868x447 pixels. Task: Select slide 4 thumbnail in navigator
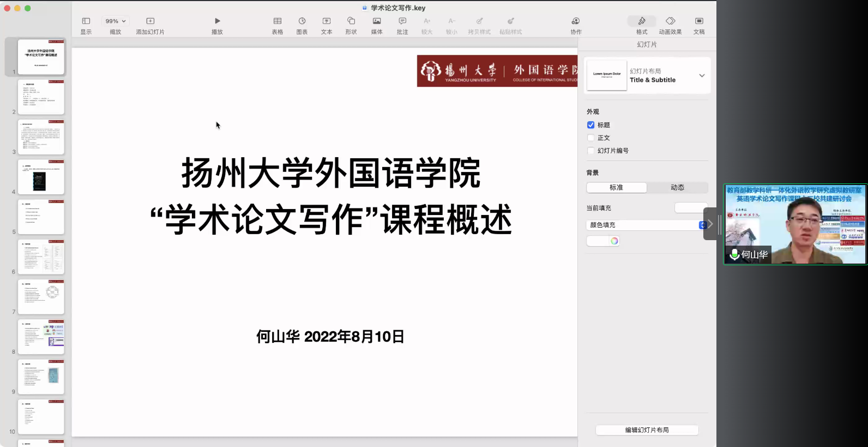[x=41, y=177]
